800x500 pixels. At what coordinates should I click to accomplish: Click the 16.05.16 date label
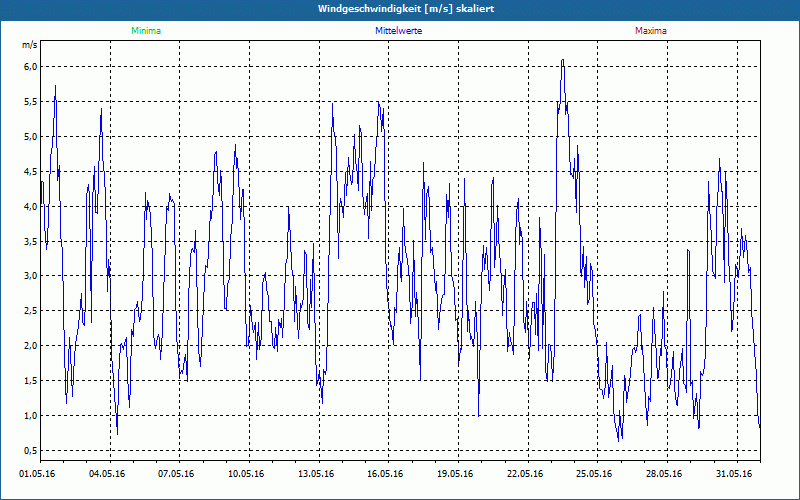(385, 474)
